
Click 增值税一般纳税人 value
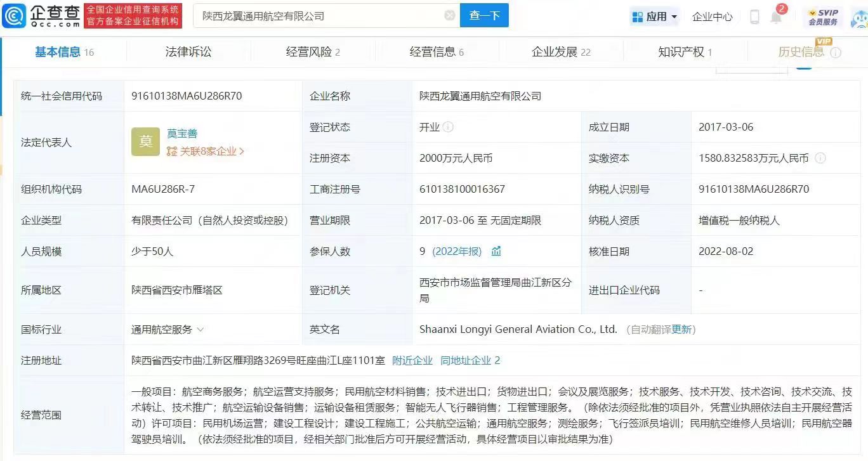(x=739, y=220)
